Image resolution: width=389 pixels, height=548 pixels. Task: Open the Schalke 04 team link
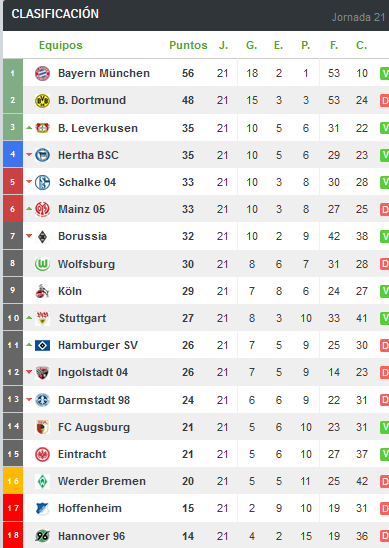tap(87, 182)
